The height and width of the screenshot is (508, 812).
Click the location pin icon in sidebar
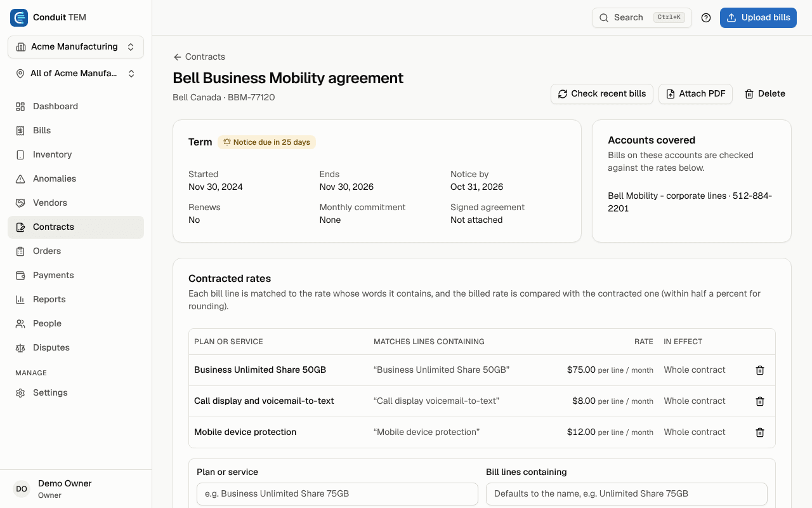20,74
